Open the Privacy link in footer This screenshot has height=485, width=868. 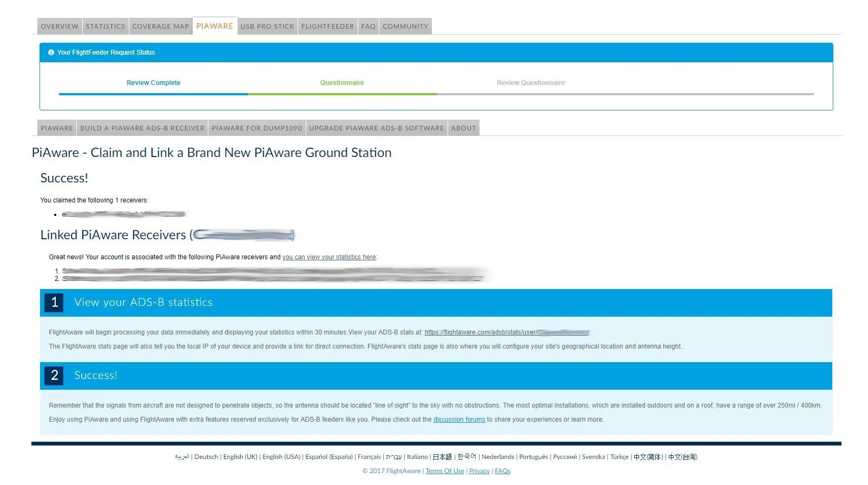point(479,471)
